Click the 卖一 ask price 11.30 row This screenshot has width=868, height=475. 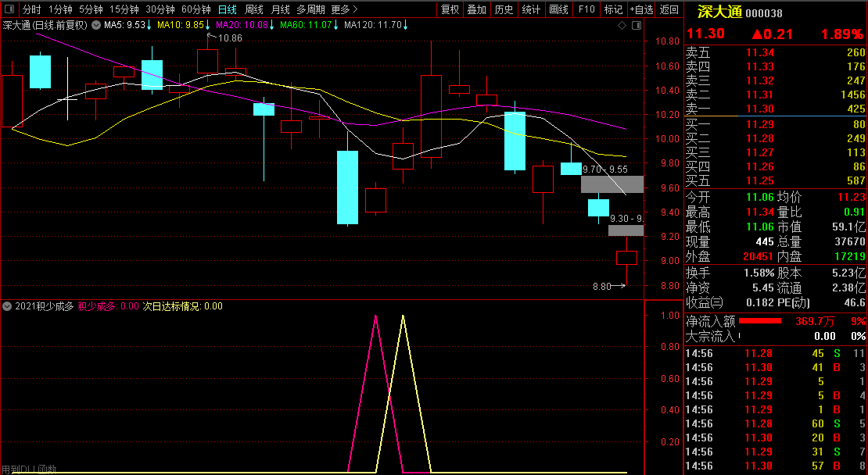(x=776, y=109)
